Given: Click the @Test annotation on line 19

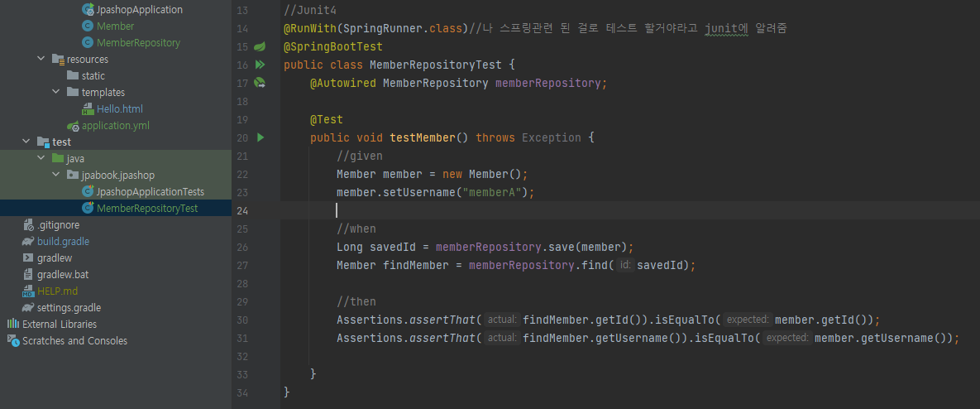Looking at the screenshot, I should pyautogui.click(x=326, y=119).
